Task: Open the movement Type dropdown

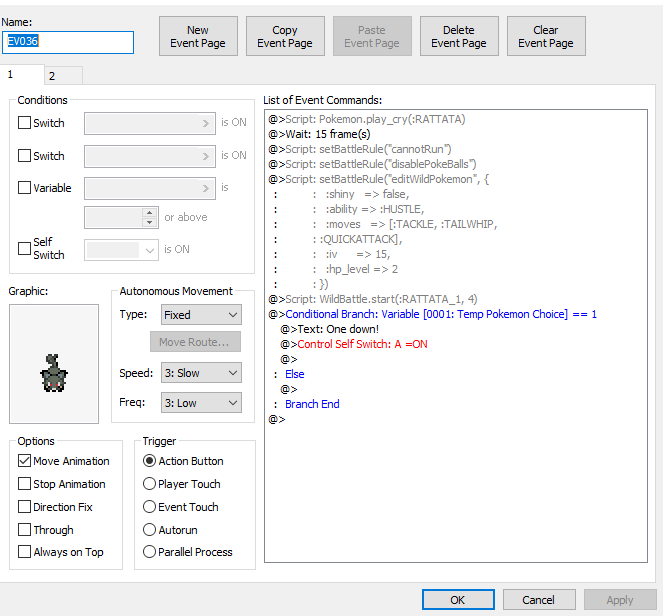Action: 201,315
